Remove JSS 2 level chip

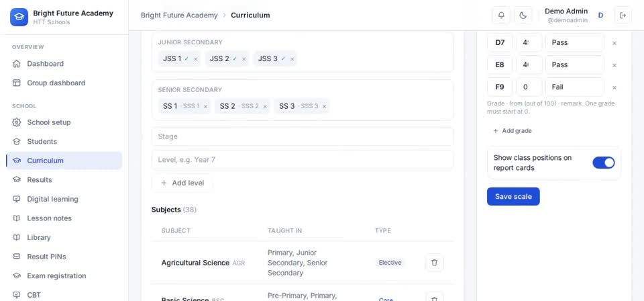tap(244, 59)
